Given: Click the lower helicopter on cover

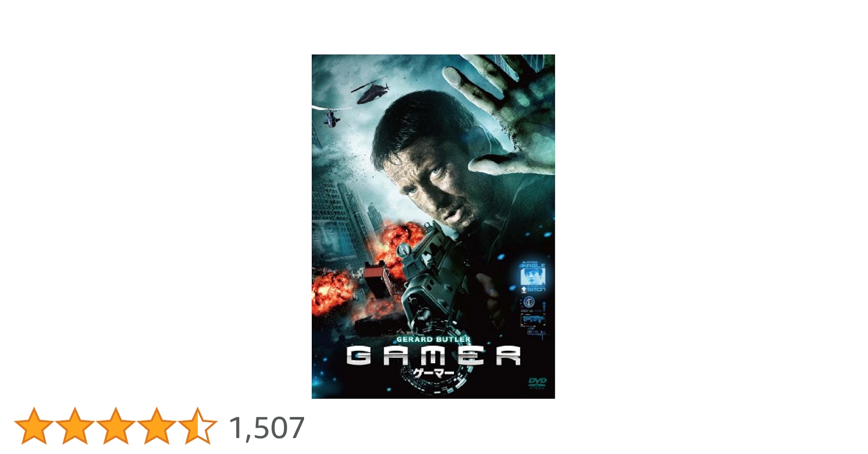Looking at the screenshot, I should 330,115.
